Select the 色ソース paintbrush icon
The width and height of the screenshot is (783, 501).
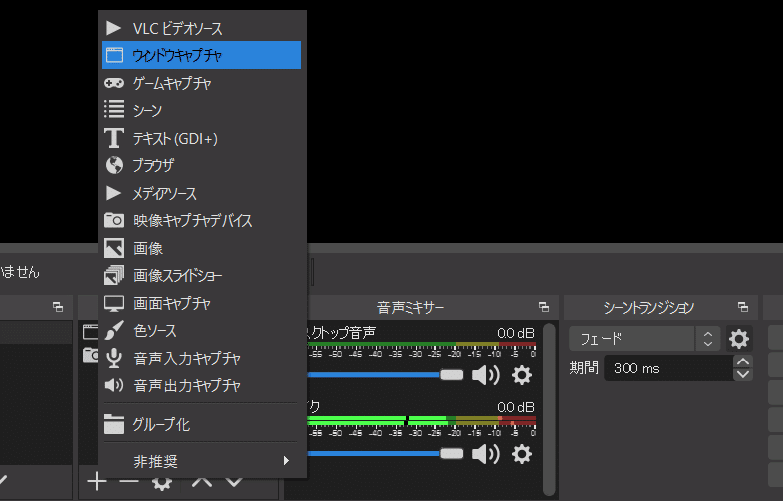coord(114,331)
